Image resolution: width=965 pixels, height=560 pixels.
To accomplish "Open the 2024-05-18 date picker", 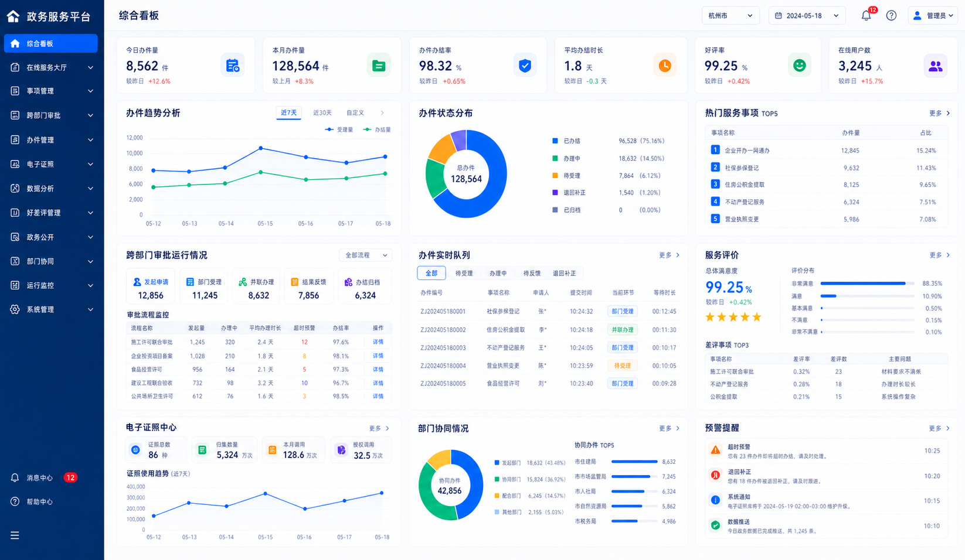I will coord(807,16).
